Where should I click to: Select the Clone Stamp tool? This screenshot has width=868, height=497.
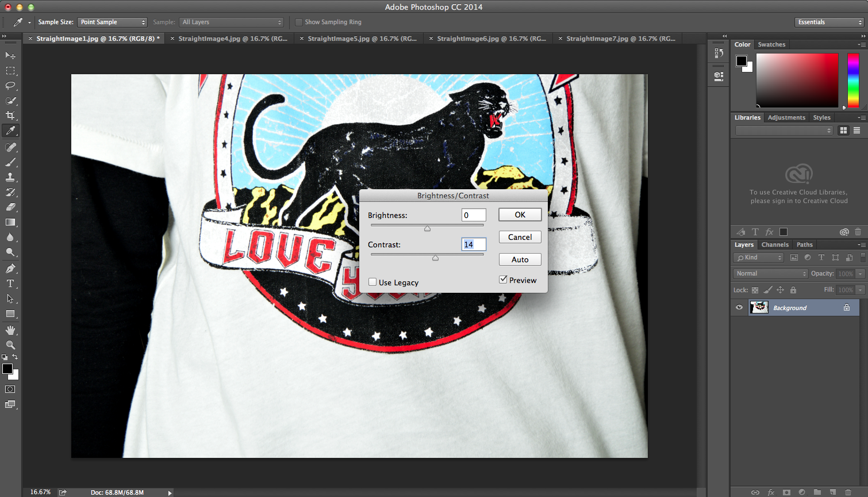[x=10, y=177]
